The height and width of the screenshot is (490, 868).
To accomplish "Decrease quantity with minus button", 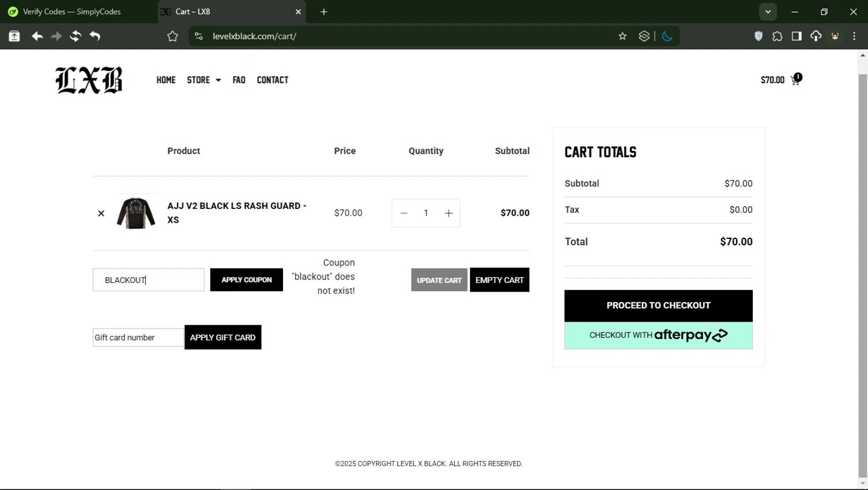I will pos(404,213).
